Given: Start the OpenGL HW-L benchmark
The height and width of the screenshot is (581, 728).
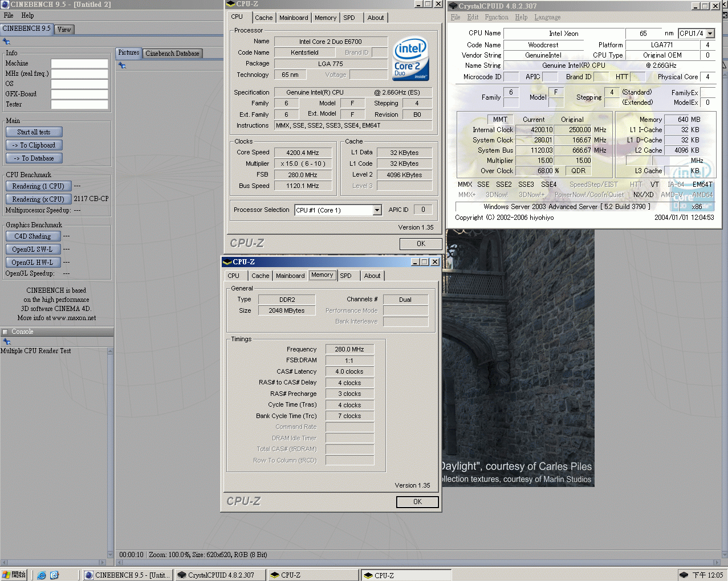Looking at the screenshot, I should [32, 263].
